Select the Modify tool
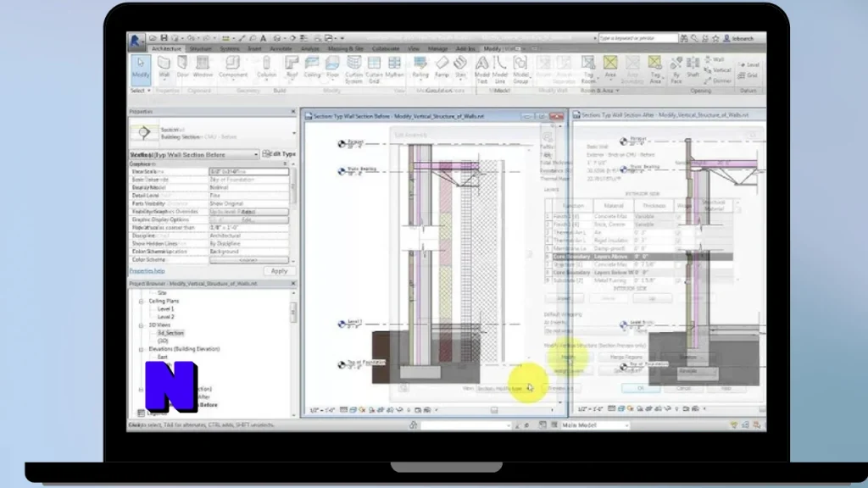 click(141, 69)
